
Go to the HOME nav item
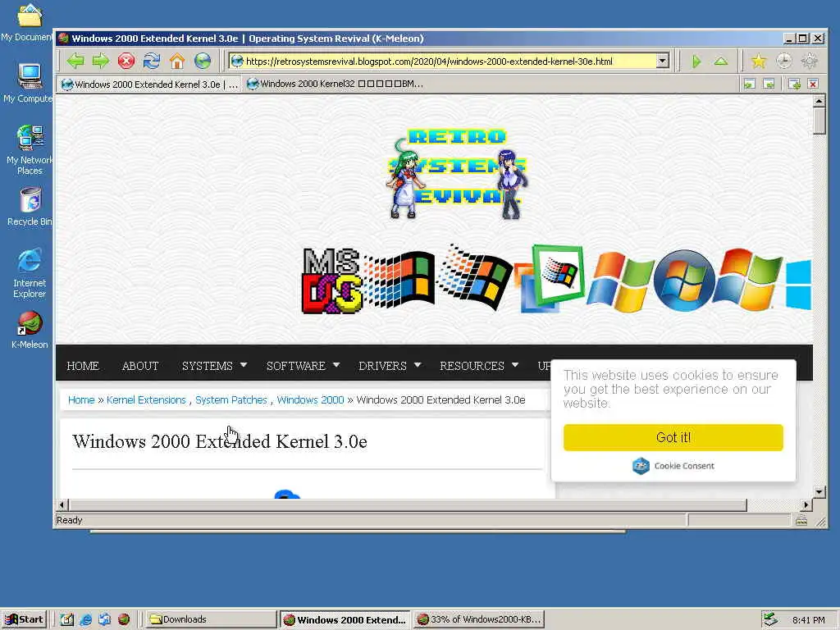click(x=83, y=366)
